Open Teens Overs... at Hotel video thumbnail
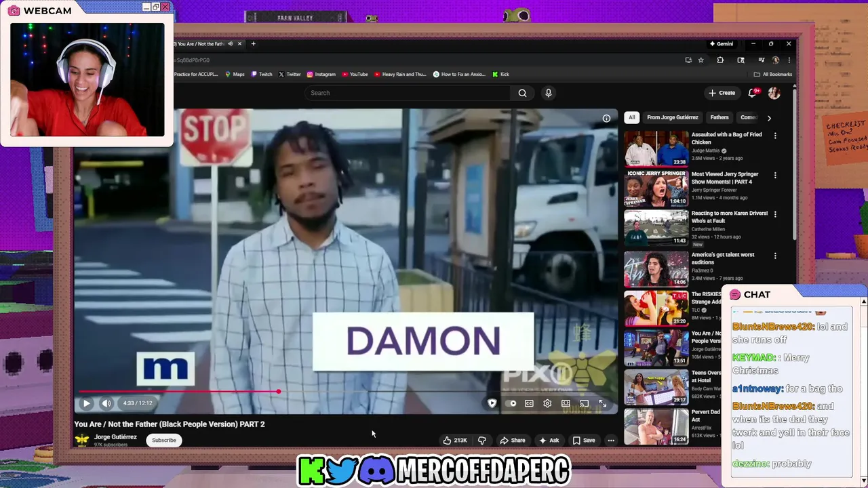 click(x=656, y=387)
